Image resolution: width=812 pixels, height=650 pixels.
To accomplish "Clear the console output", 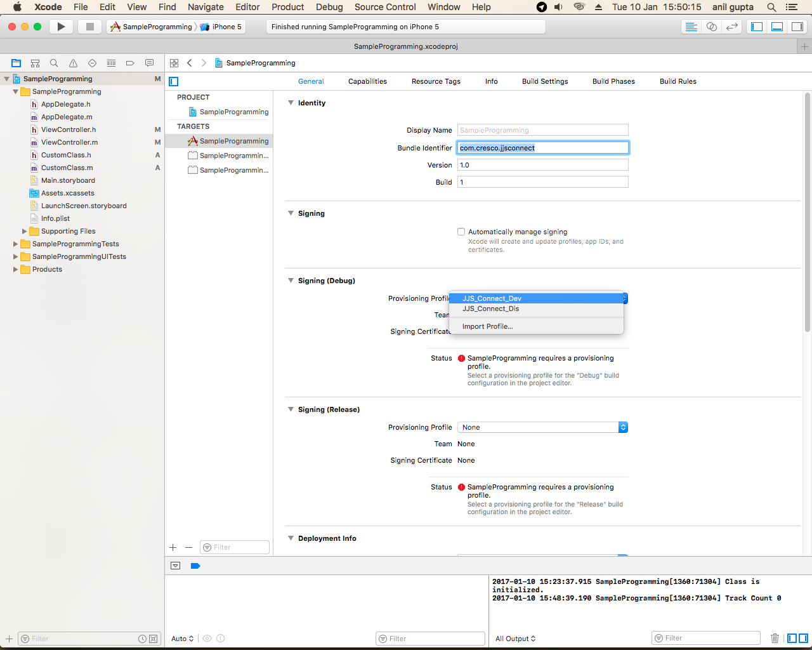I will pos(775,638).
